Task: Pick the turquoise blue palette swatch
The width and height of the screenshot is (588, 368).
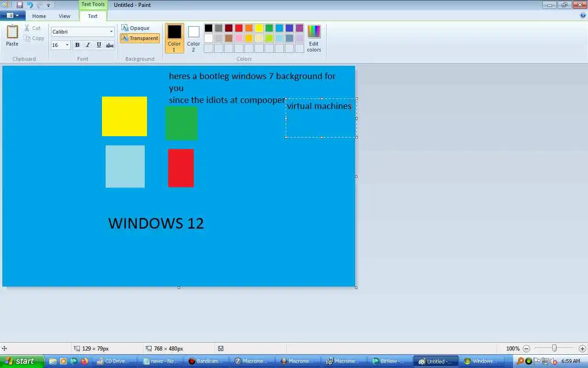Action: click(279, 28)
